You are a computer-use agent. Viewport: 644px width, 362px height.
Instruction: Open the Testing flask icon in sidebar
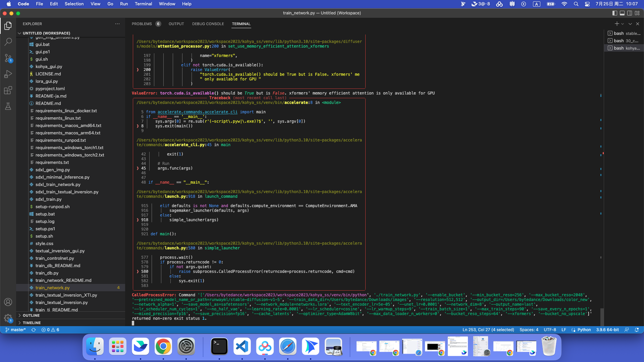8,106
